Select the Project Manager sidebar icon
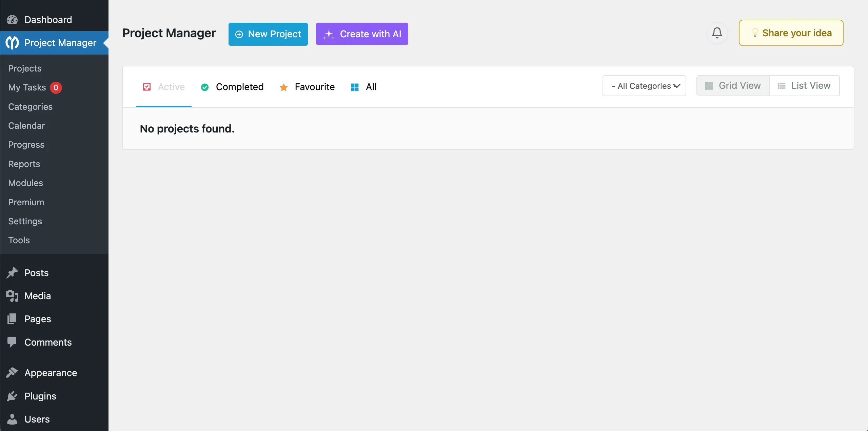 [x=12, y=43]
